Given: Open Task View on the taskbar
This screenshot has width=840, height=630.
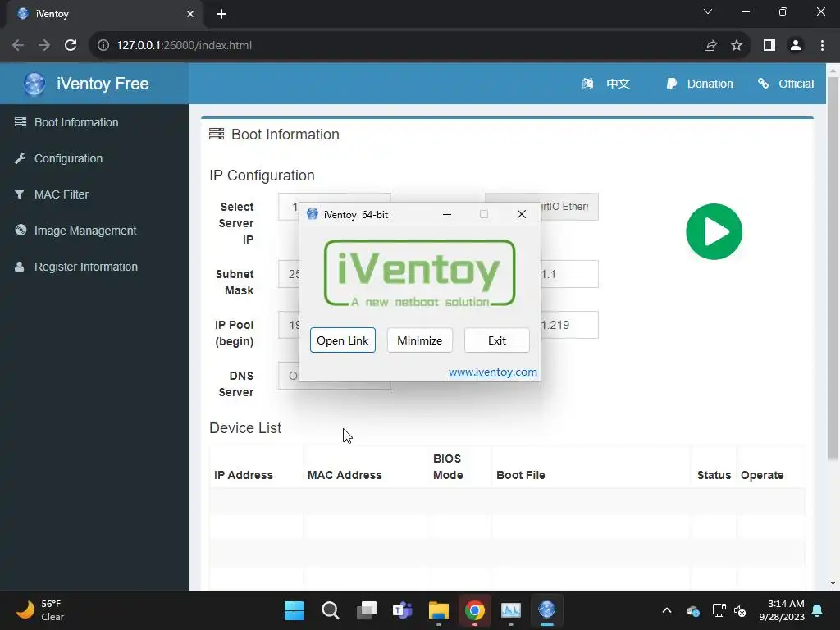Looking at the screenshot, I should (367, 610).
